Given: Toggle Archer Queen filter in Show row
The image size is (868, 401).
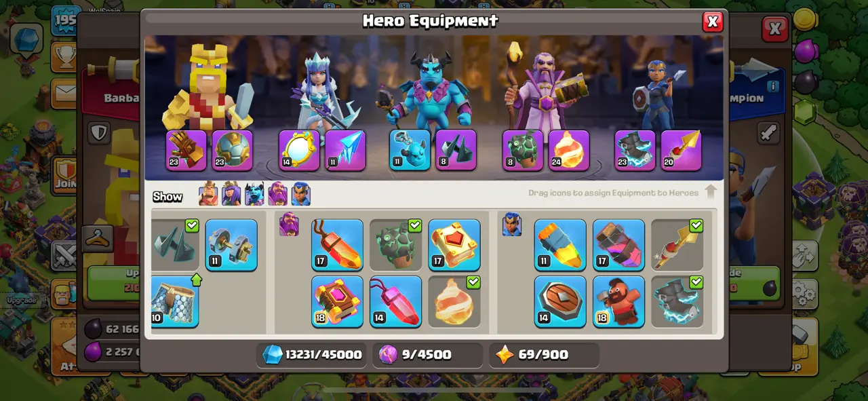Looking at the screenshot, I should [x=231, y=194].
